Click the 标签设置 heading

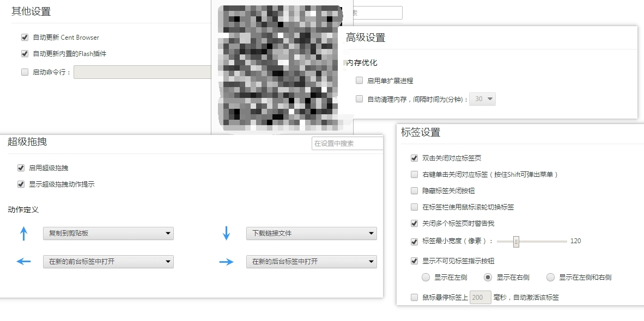tap(421, 132)
